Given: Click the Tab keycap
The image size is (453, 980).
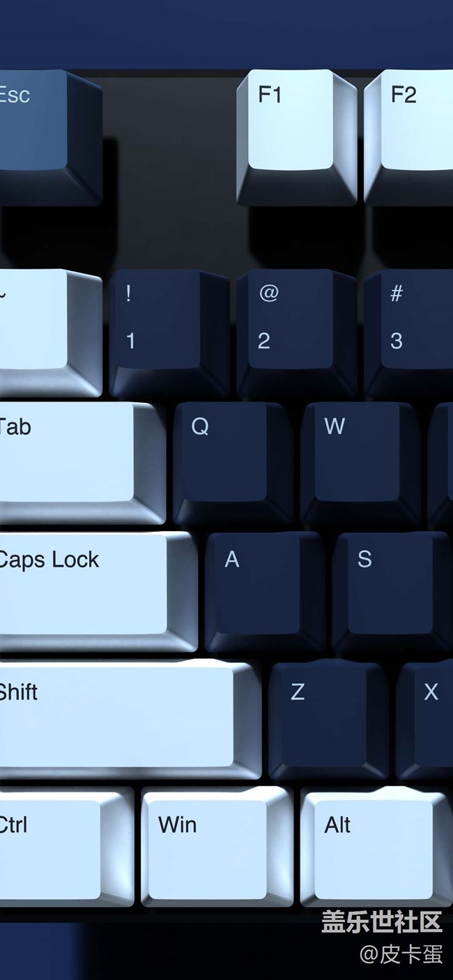Looking at the screenshot, I should [82, 463].
